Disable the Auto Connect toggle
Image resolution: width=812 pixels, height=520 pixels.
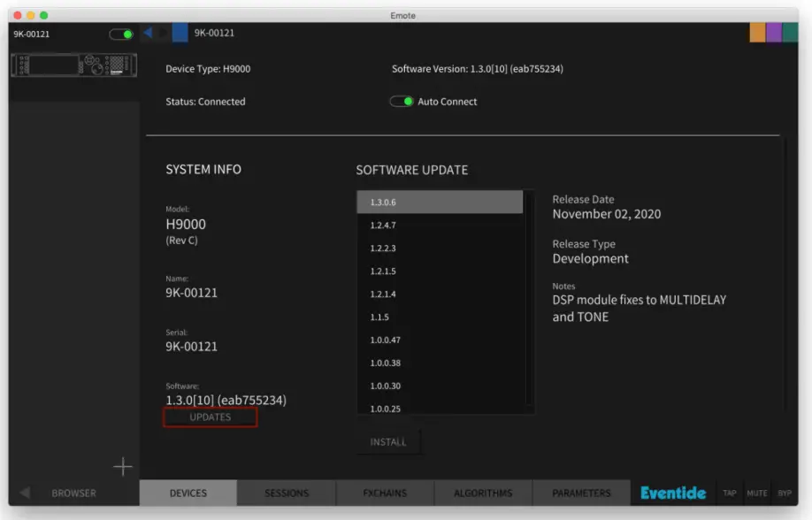[x=402, y=102]
